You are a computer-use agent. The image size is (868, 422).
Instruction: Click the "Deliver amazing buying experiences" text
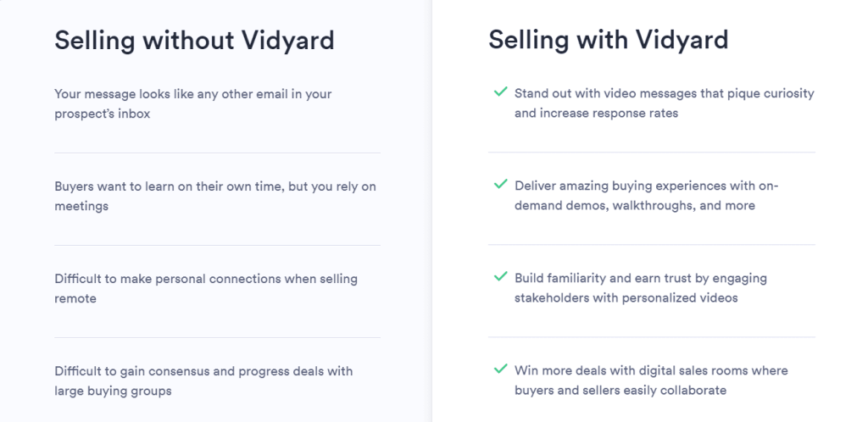(x=646, y=185)
